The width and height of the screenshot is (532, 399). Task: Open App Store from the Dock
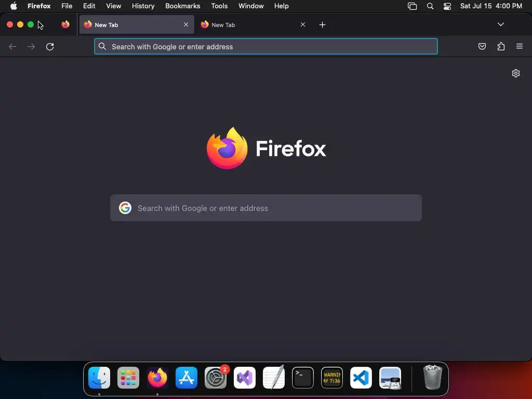click(187, 378)
